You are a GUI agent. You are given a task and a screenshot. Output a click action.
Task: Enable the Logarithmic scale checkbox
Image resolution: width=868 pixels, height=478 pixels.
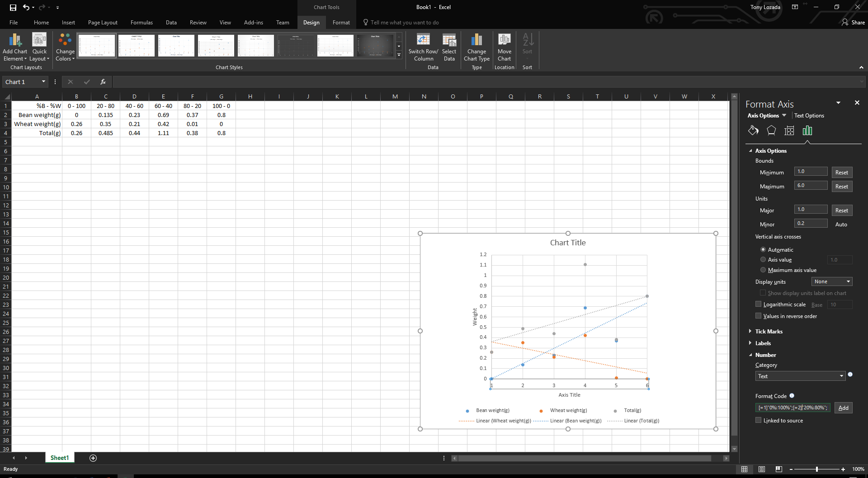pyautogui.click(x=759, y=304)
